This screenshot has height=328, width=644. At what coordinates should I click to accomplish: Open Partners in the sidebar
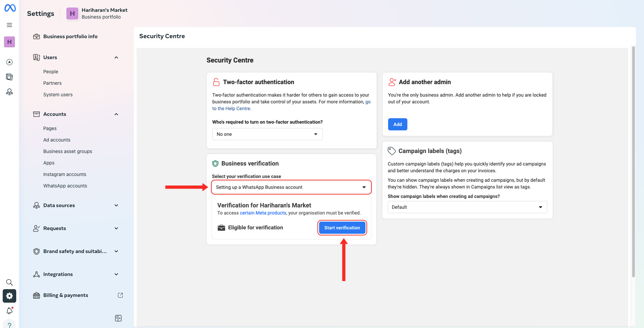(x=52, y=83)
